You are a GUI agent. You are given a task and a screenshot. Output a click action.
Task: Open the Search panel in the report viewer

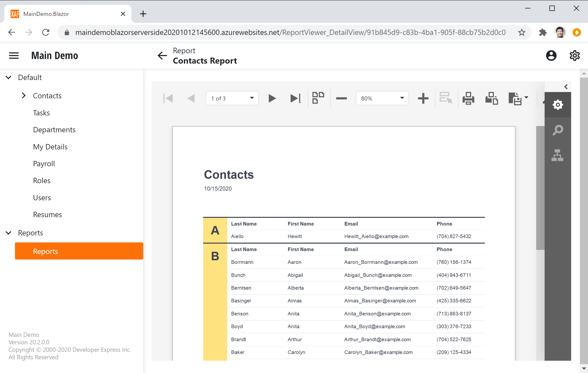coord(558,130)
